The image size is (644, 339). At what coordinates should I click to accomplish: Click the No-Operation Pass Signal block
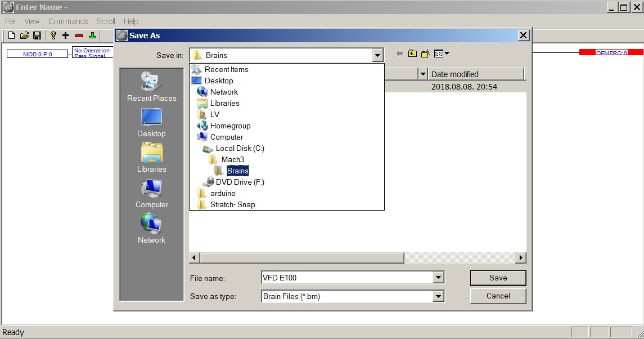click(x=92, y=52)
